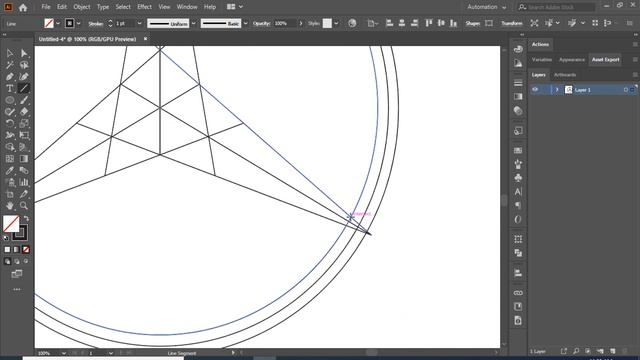Enable Draw Normal mode

[7, 261]
